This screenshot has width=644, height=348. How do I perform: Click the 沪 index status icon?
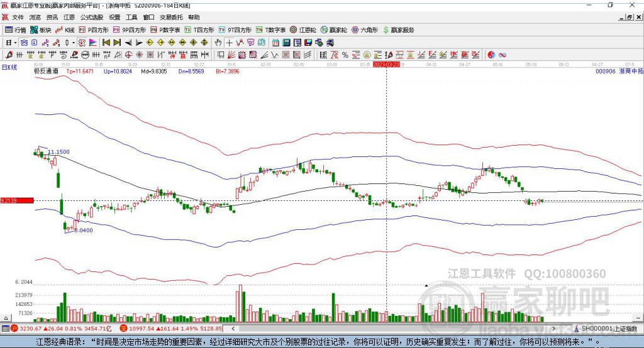click(x=14, y=329)
